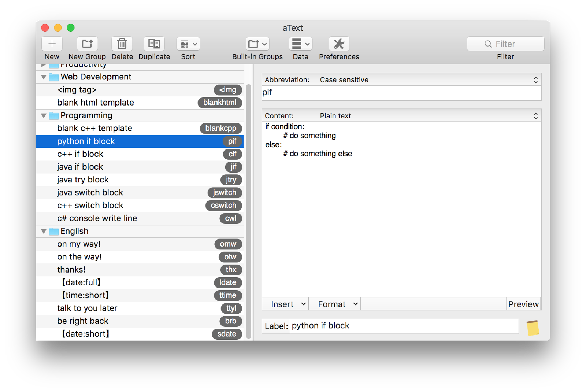The height and width of the screenshot is (392, 586).
Task: Select the Web Development folder icon
Action: tap(54, 77)
